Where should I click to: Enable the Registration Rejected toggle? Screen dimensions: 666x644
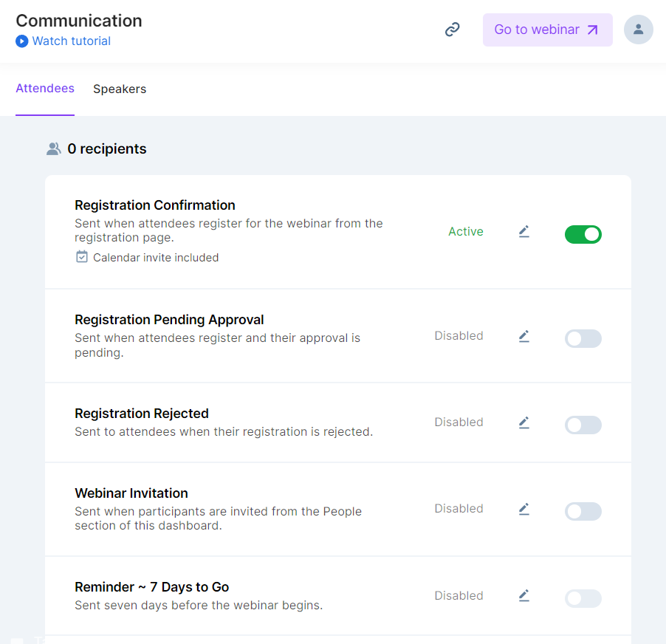point(583,425)
